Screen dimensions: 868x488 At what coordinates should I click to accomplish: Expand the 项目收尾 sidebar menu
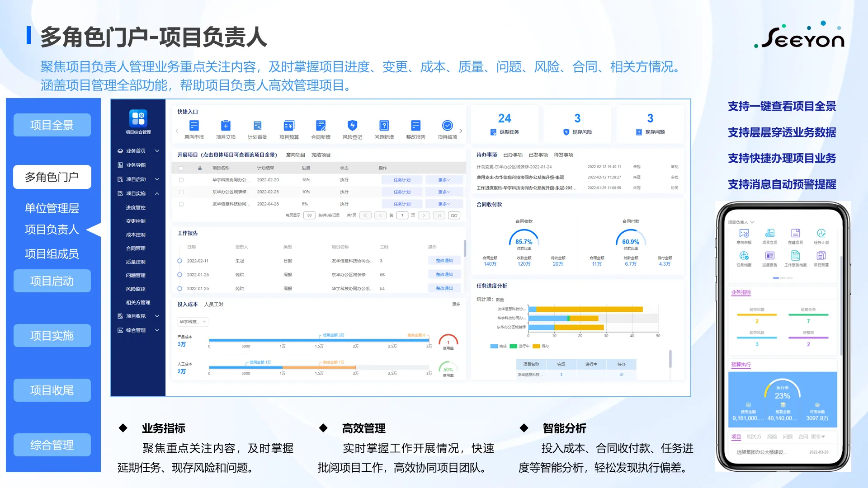tap(157, 316)
